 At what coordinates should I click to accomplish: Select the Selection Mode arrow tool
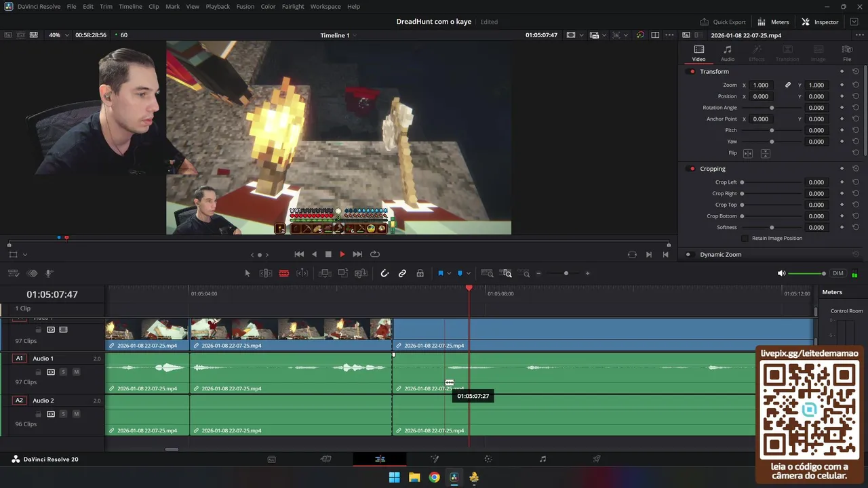pyautogui.click(x=248, y=273)
